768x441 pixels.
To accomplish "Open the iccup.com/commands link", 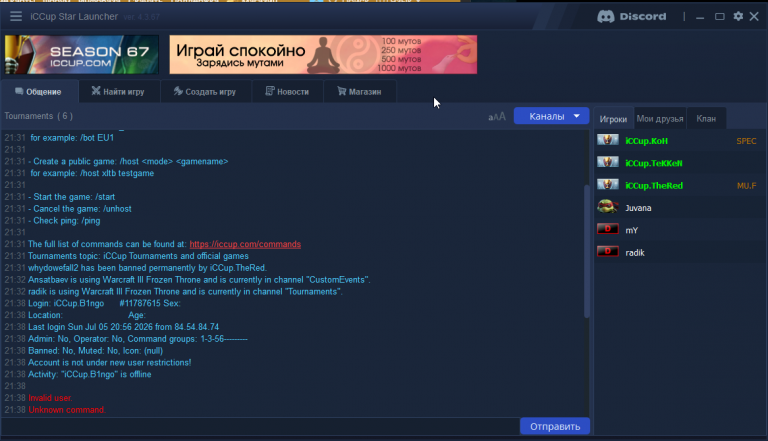I will click(245, 244).
